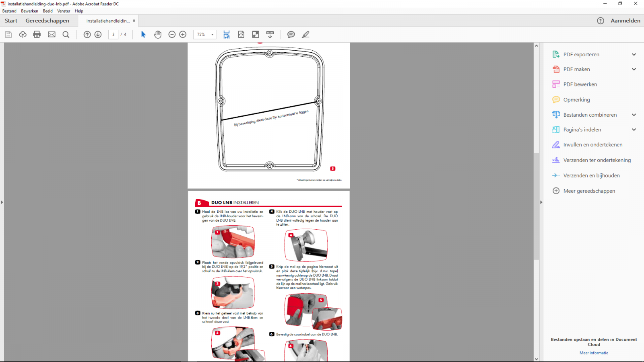Screen dimensions: 644x362
Task: Go to next page arrow
Action: click(x=98, y=35)
